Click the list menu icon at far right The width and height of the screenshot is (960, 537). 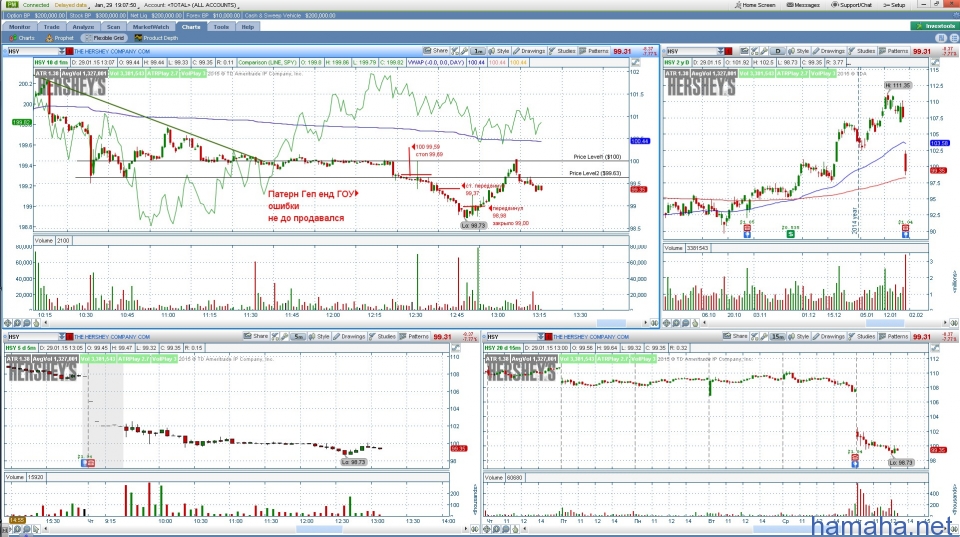click(953, 38)
